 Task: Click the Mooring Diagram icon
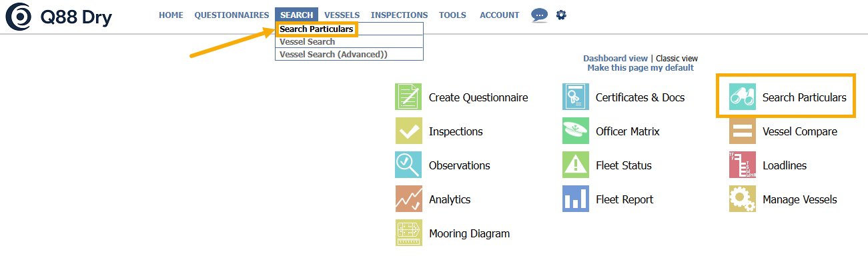point(408,233)
